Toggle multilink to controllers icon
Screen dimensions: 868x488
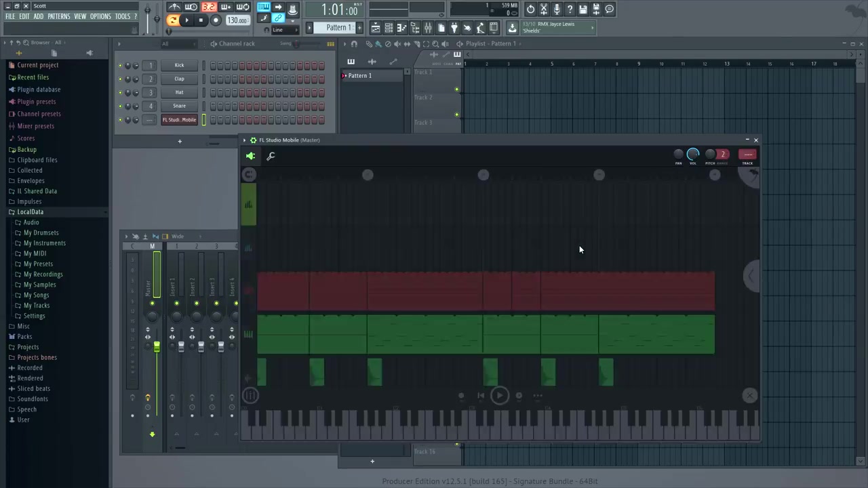point(278,18)
